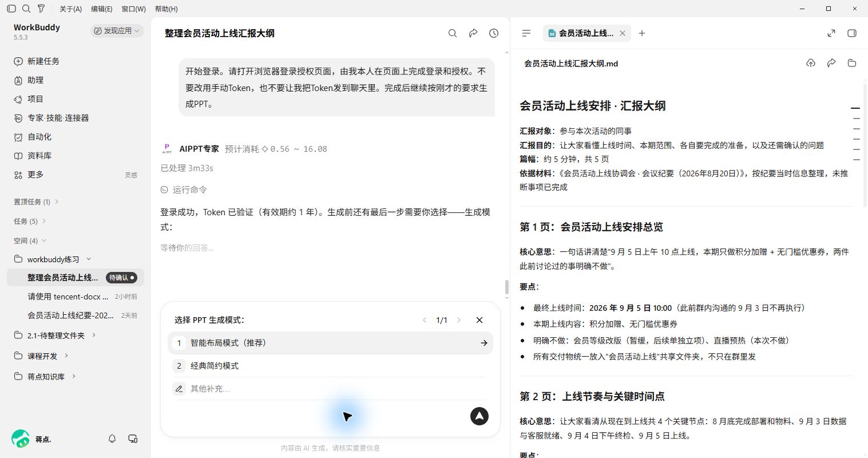Image resolution: width=868 pixels, height=458 pixels.
Task: Open task 会员活动上线纪要-202
Action: click(76, 315)
